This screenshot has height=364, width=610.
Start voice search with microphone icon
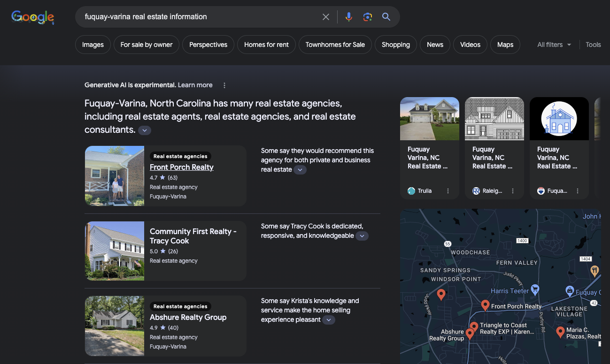(x=348, y=17)
